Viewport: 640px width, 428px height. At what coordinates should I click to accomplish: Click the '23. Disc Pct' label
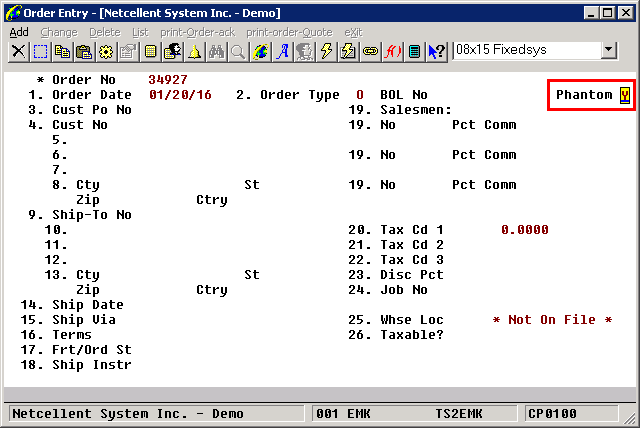pos(396,275)
